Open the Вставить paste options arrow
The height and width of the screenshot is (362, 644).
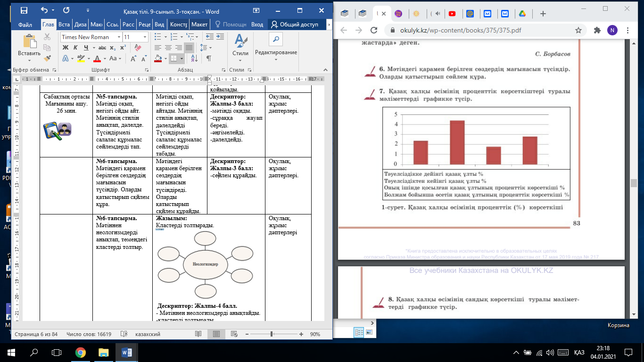30,60
